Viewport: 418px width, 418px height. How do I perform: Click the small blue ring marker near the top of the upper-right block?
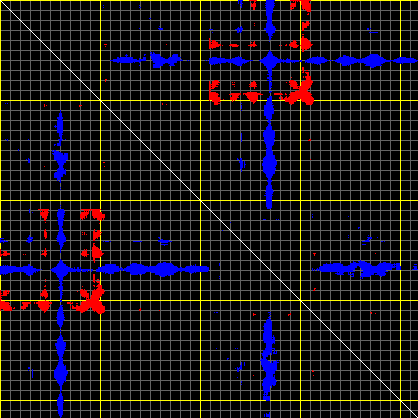tap(239, 30)
